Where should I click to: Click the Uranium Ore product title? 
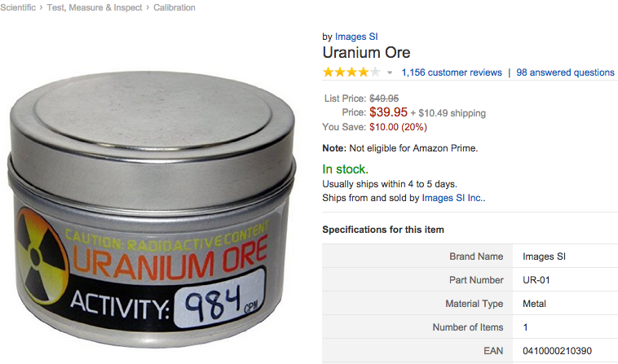[366, 52]
